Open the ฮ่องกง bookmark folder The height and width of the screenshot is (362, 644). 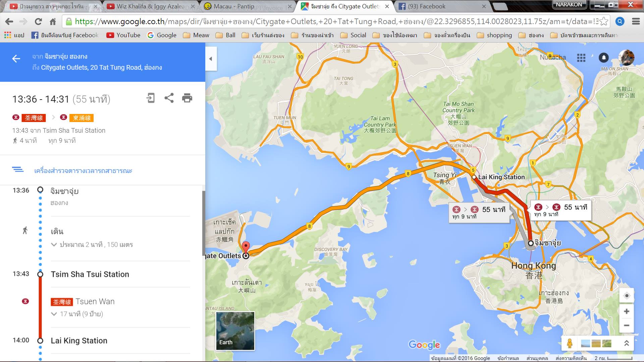(532, 35)
